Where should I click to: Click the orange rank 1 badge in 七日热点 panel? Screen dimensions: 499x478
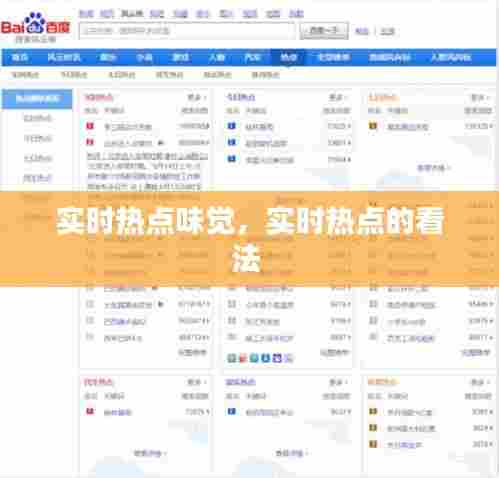coord(373,126)
